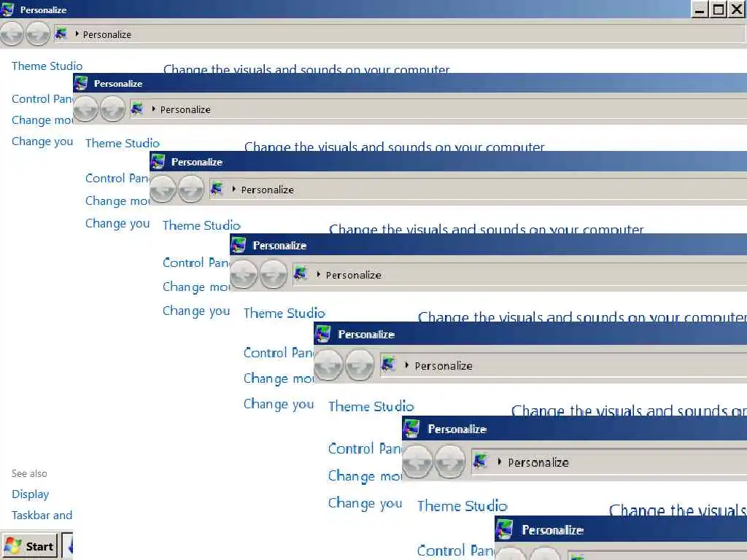Select Personalize breadcrumb text in fourth-from-back window address bar
The height and width of the screenshot is (560, 747).
tap(354, 275)
